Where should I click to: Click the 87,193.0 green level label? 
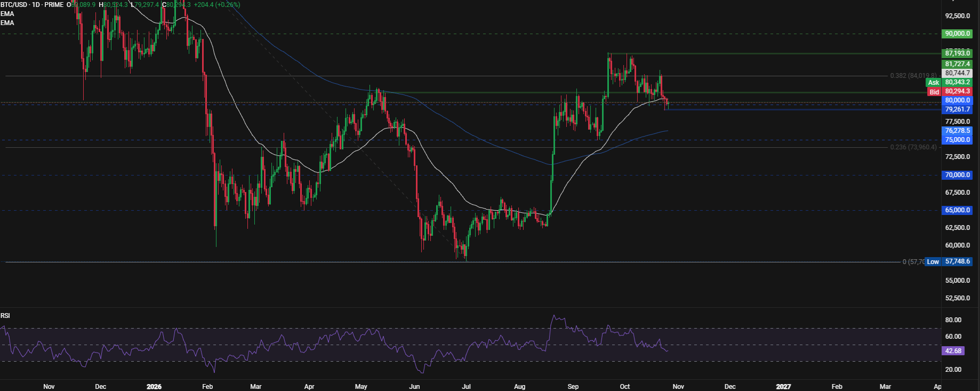coord(957,53)
